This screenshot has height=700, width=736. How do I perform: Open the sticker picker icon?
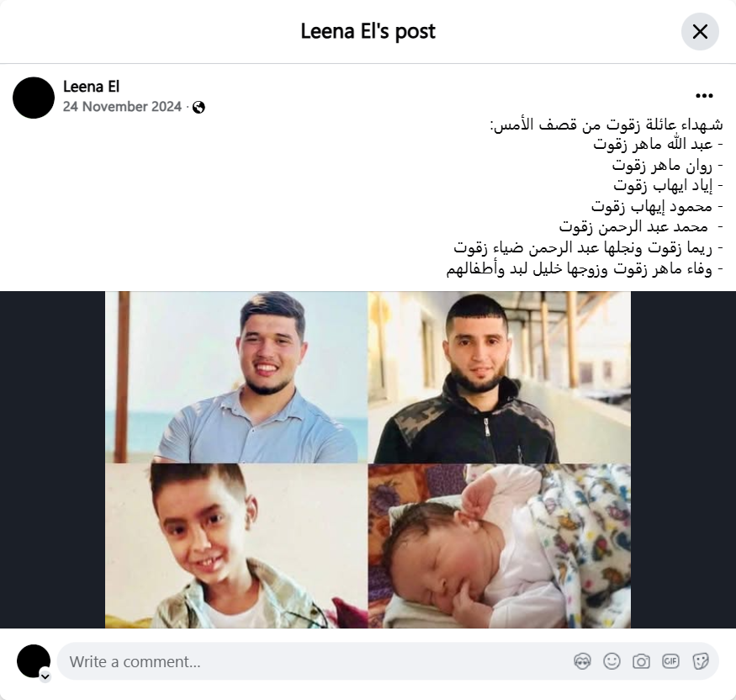pyautogui.click(x=701, y=661)
